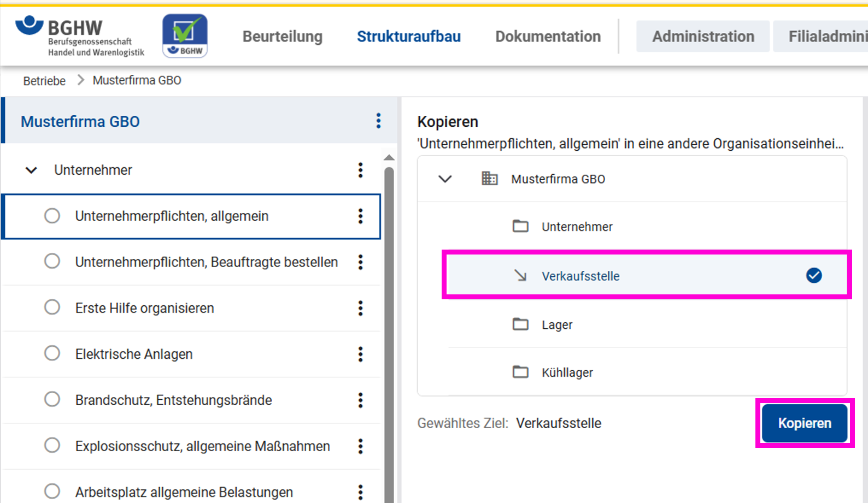Viewport: 868px width, 503px height.
Task: Click the folder icon next to Kühllager
Action: tap(520, 372)
